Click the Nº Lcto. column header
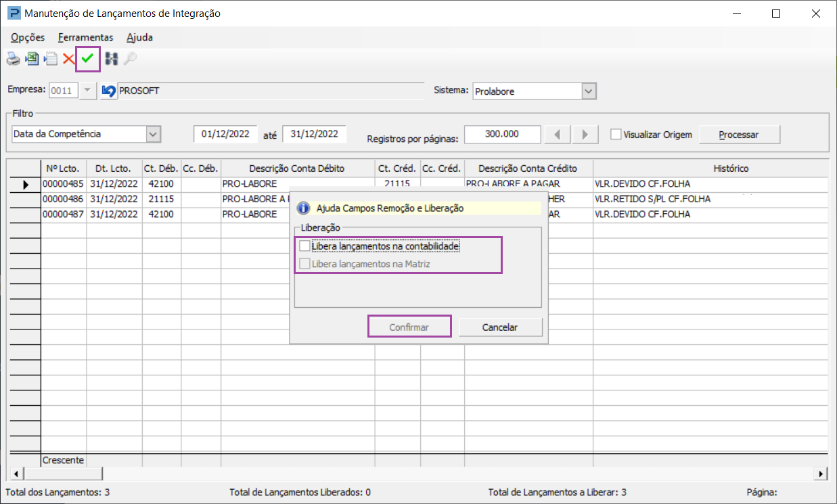The width and height of the screenshot is (837, 504). 64,168
